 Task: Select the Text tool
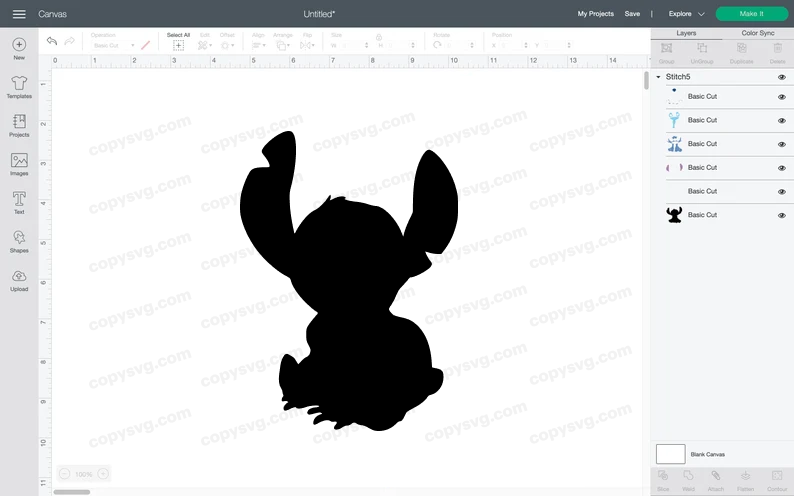pos(19,202)
